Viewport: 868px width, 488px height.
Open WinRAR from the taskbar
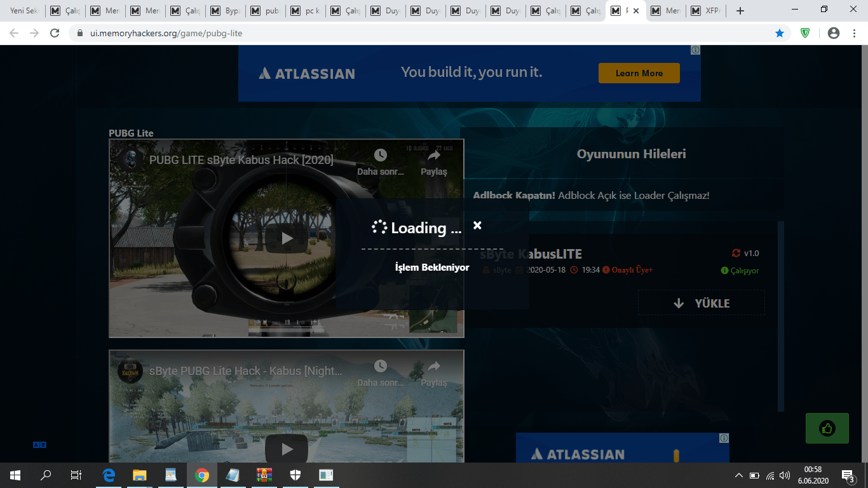click(x=264, y=475)
